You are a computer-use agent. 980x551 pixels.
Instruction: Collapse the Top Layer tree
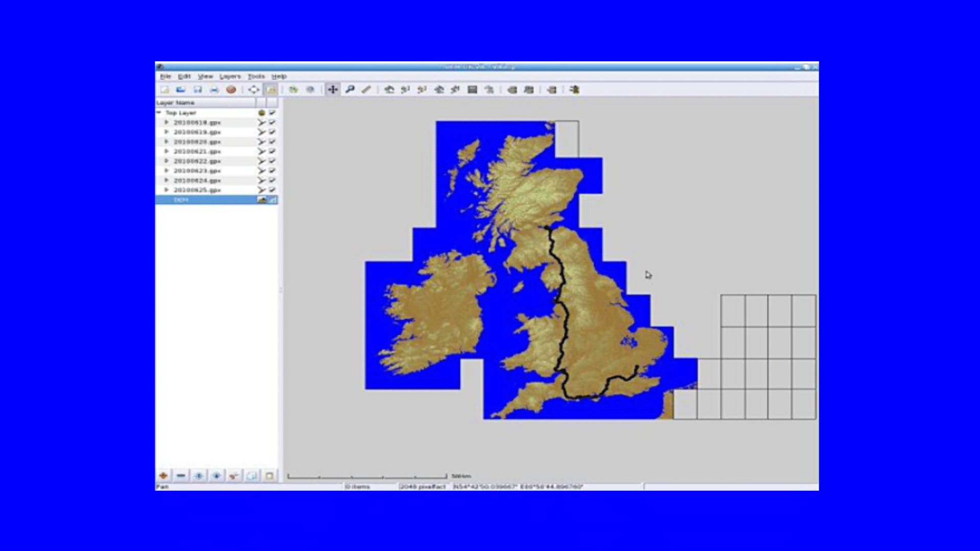[x=159, y=113]
